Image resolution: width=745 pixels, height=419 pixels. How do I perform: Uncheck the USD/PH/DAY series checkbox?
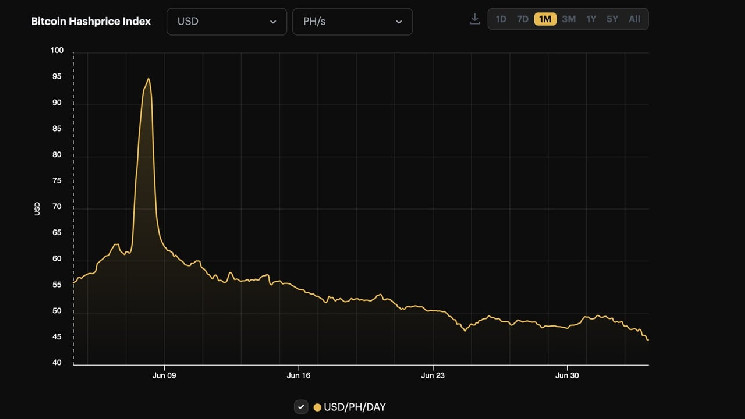[x=301, y=407]
